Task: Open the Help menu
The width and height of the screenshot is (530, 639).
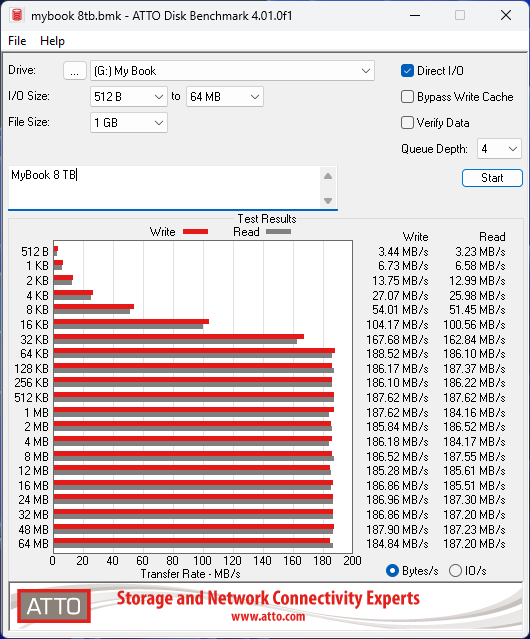Action: [x=52, y=41]
